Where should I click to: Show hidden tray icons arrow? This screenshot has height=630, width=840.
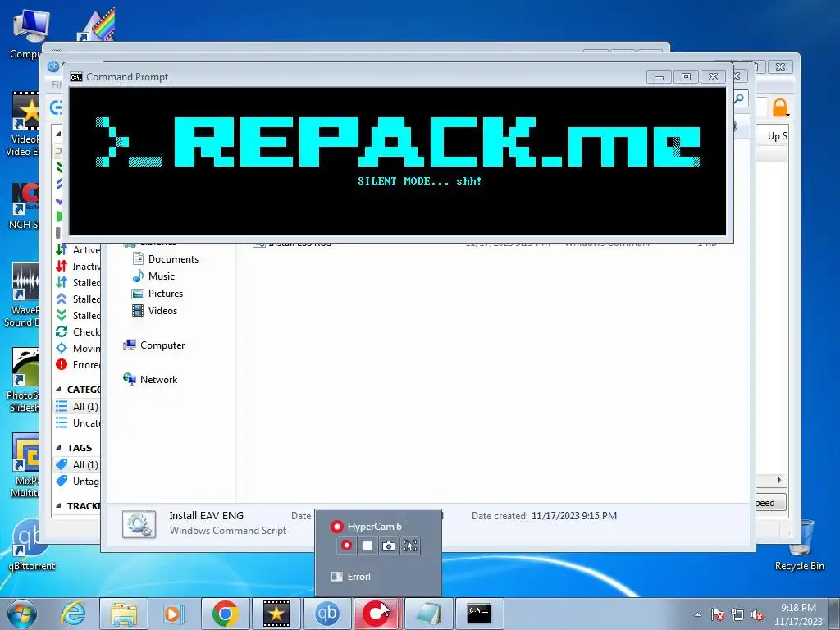pyautogui.click(x=697, y=614)
